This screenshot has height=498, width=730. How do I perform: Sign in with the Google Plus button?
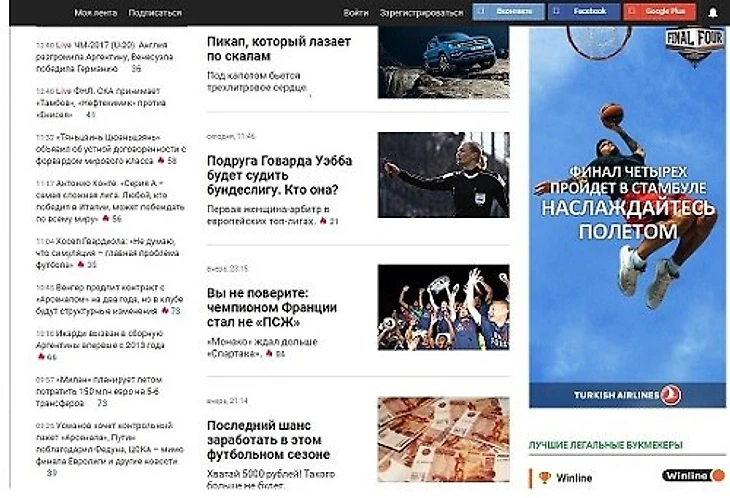coord(660,12)
